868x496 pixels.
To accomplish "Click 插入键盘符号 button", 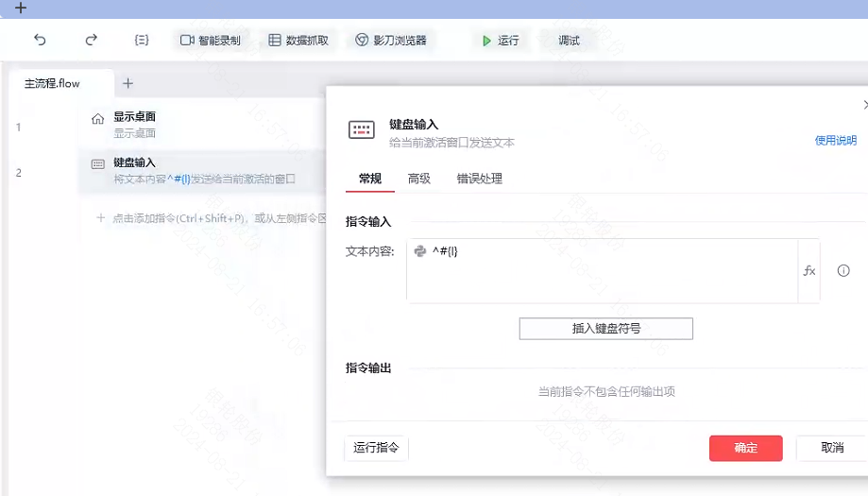I will point(606,329).
